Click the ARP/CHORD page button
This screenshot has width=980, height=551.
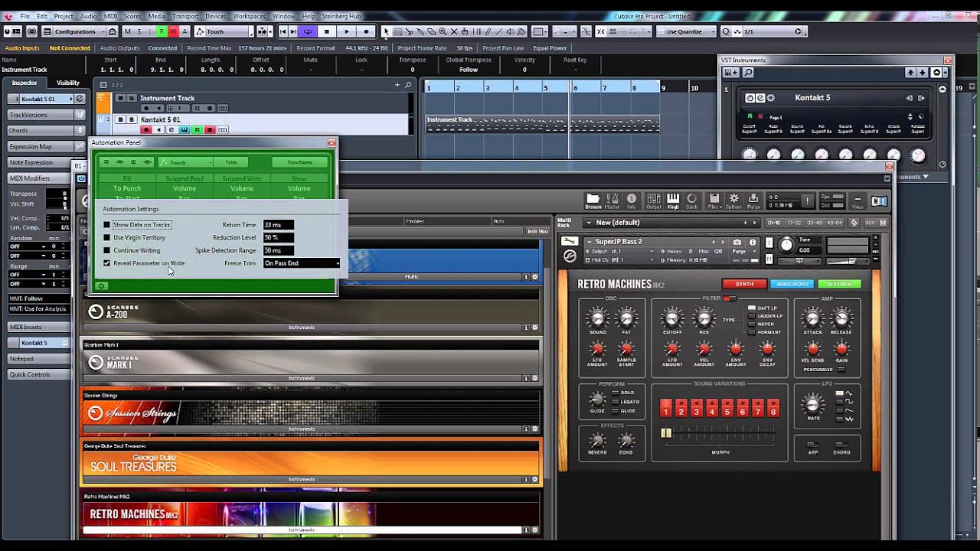[792, 284]
